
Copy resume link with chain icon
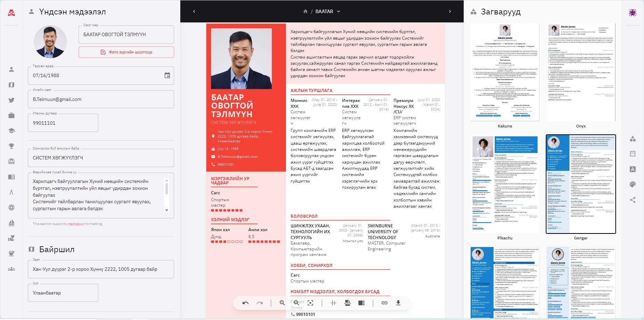(x=384, y=303)
